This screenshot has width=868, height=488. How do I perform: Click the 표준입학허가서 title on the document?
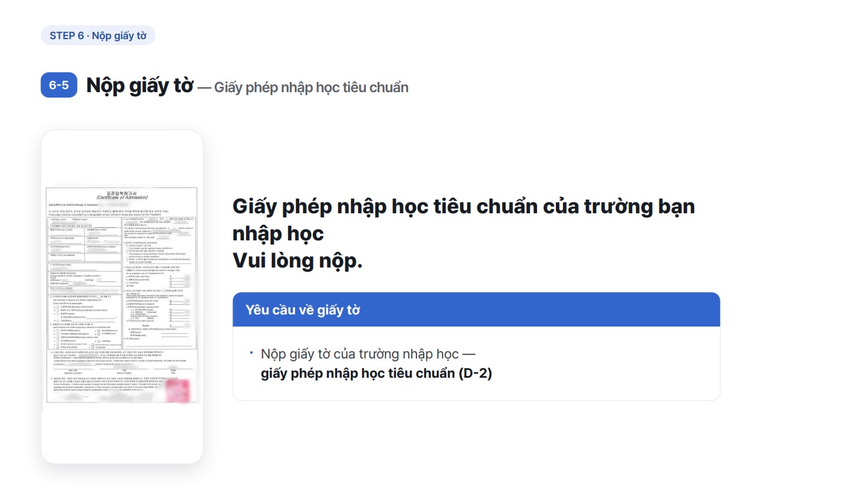point(122,193)
